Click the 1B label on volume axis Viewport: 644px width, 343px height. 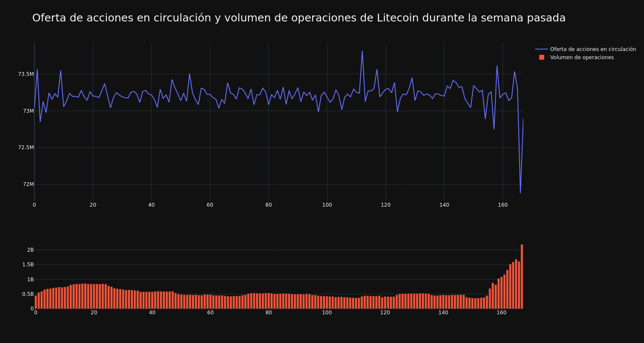[x=30, y=280]
